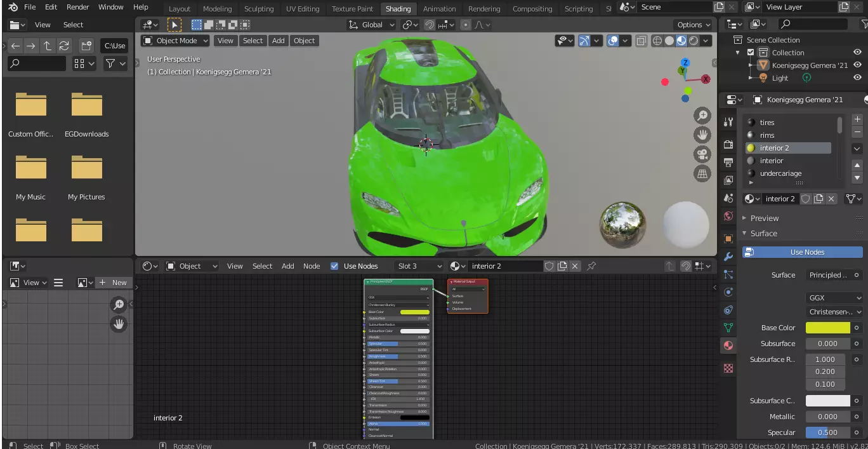This screenshot has height=449, width=868.
Task: Activate the viewport pan hand gizmo
Action: pos(702,135)
